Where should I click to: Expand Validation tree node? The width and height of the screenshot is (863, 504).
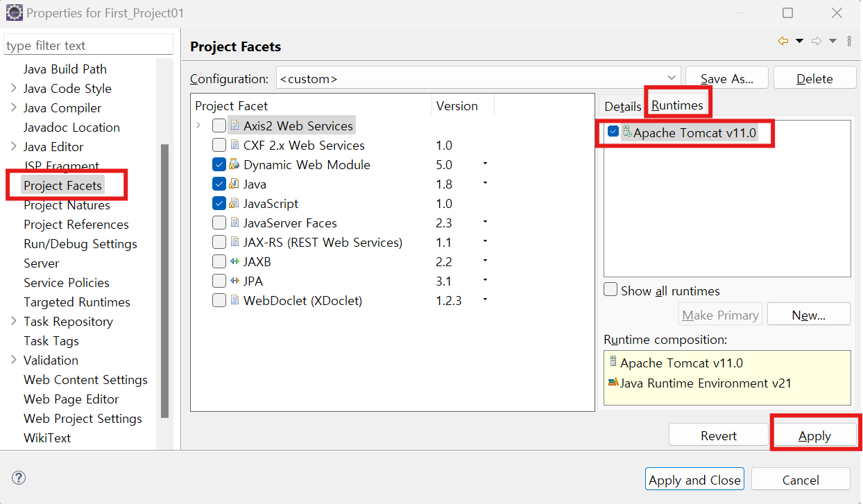tap(14, 360)
